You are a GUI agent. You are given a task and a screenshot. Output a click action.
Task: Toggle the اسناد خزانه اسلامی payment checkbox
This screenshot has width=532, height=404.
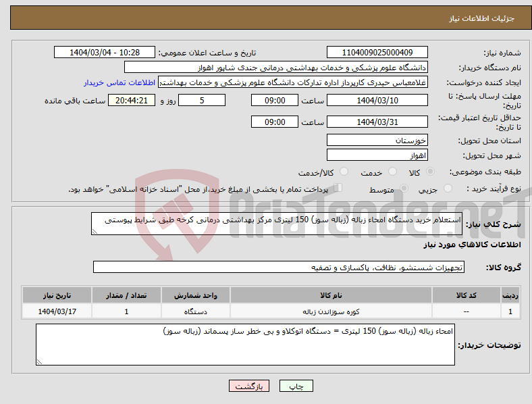coord(338,187)
